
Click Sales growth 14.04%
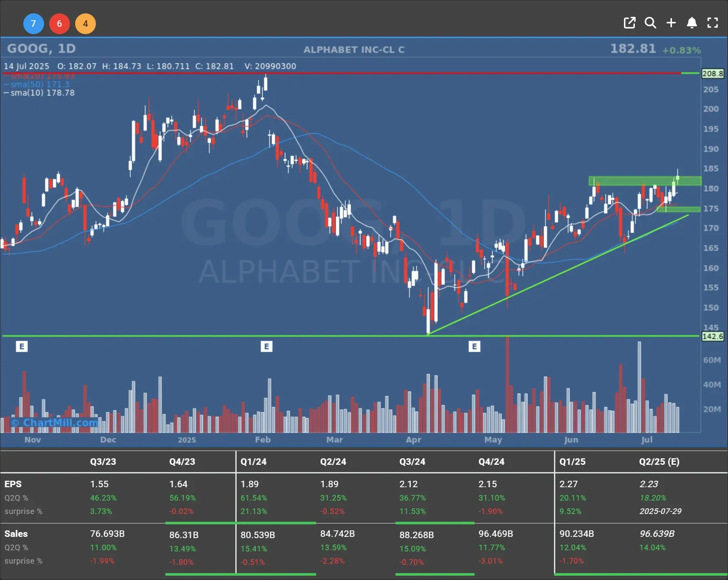(652, 548)
